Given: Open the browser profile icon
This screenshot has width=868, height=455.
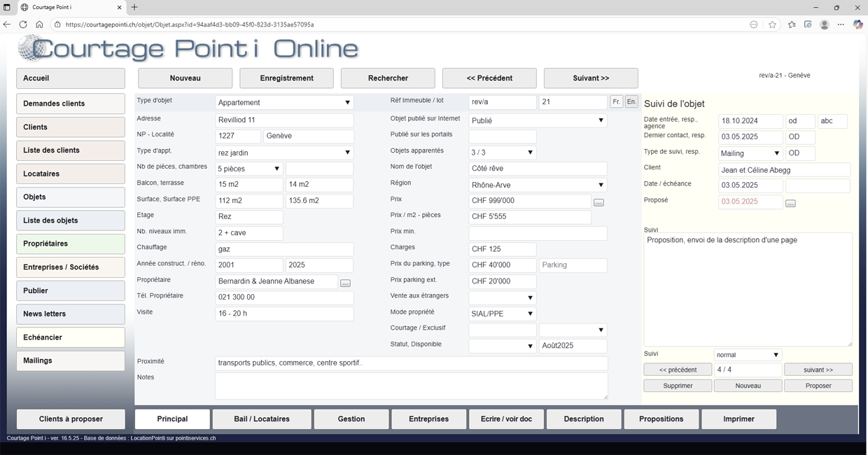Looking at the screenshot, I should [x=825, y=24].
